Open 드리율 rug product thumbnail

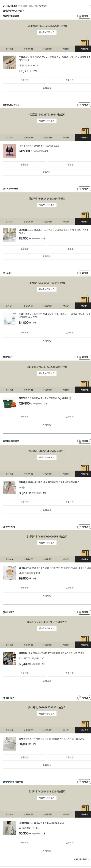pos(9,62)
